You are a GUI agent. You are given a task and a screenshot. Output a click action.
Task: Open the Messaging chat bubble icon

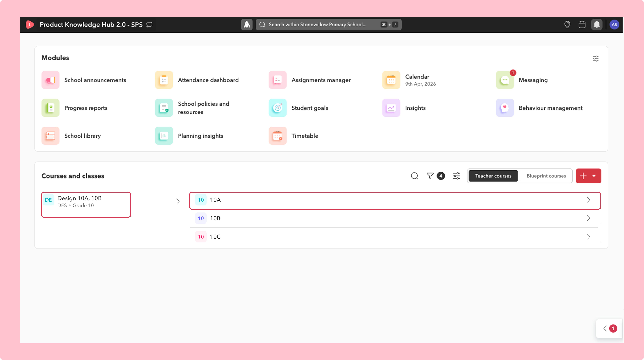click(x=505, y=80)
